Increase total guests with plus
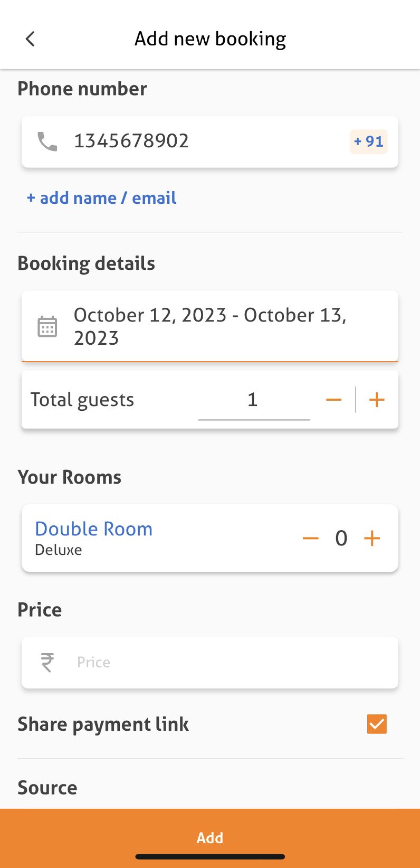Screen dimensions: 420x868 point(377,400)
